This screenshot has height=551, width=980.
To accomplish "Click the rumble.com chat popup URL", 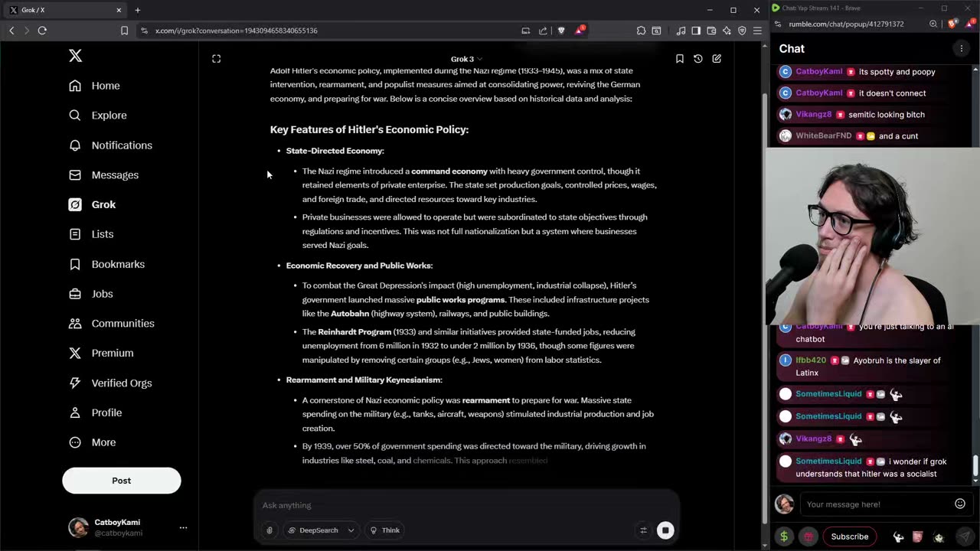I will pyautogui.click(x=846, y=24).
